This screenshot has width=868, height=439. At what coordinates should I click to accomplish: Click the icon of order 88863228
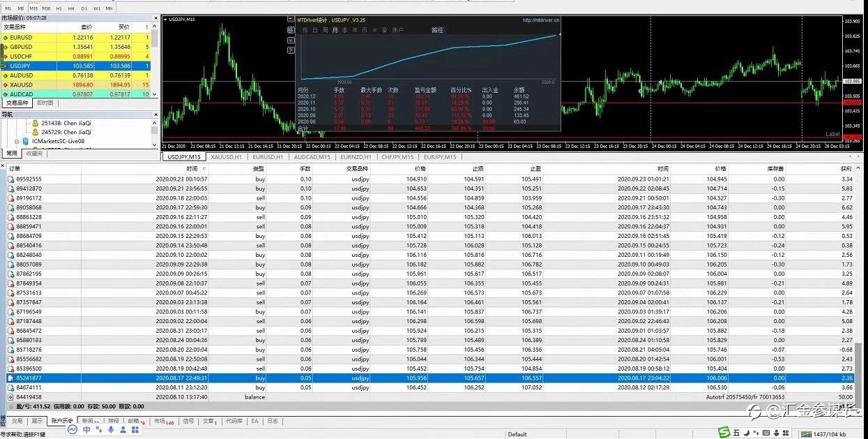[10, 217]
